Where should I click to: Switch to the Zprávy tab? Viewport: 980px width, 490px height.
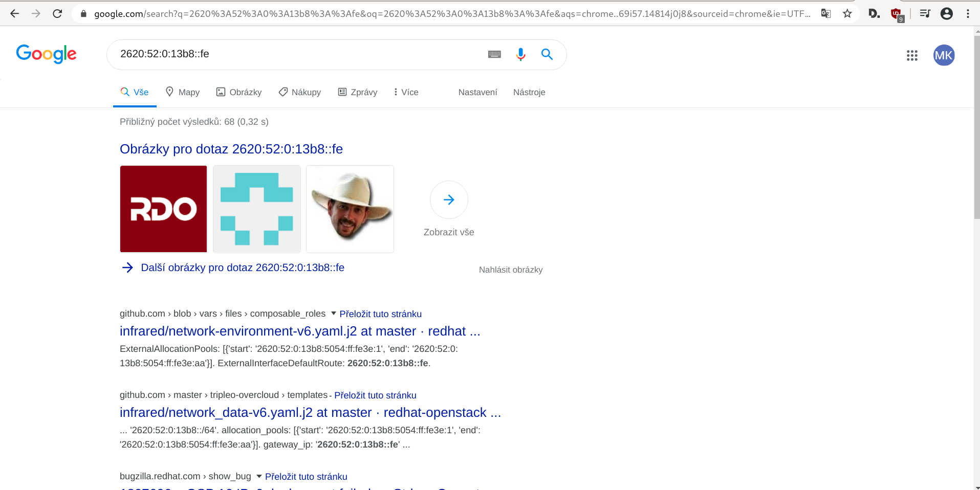point(358,92)
